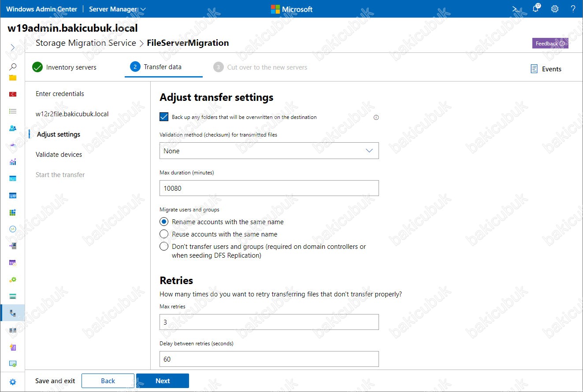The width and height of the screenshot is (583, 392).
Task: Open header settings gear icon
Action: [555, 9]
